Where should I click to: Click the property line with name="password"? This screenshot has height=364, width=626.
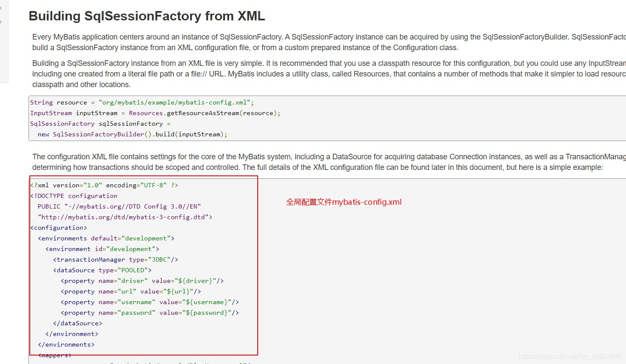[x=150, y=313]
